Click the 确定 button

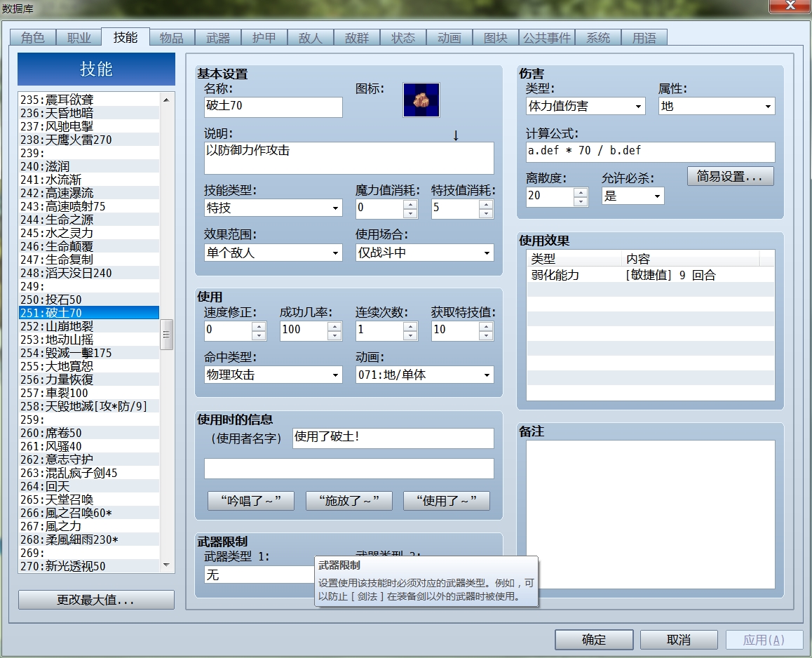594,640
